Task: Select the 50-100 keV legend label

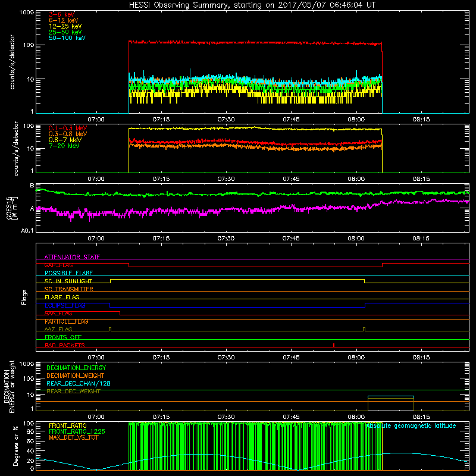Action: pyautogui.click(x=67, y=37)
